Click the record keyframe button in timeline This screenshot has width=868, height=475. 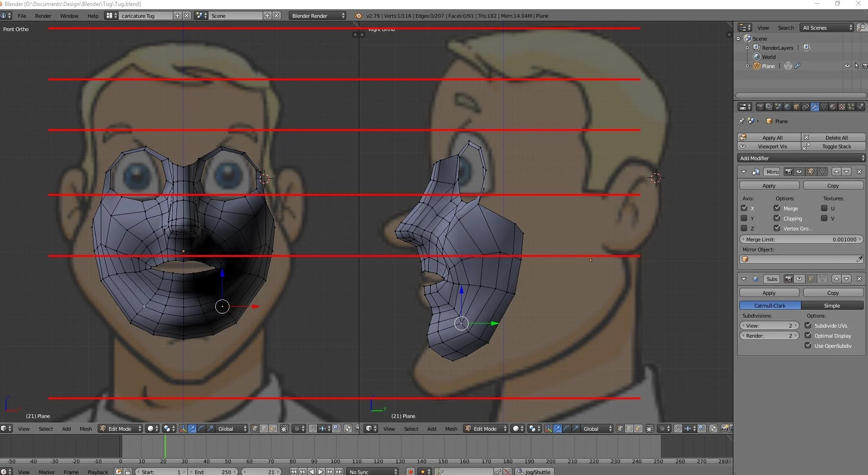point(411,472)
